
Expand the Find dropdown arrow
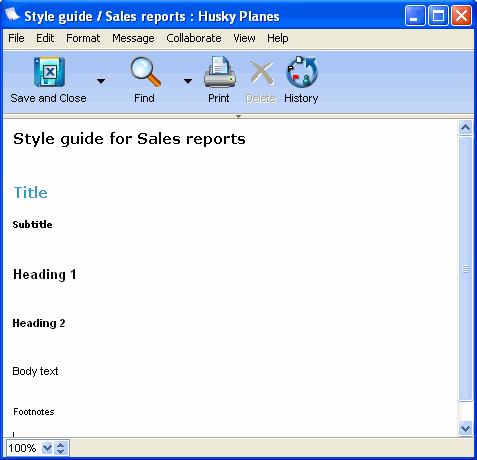coord(188,81)
